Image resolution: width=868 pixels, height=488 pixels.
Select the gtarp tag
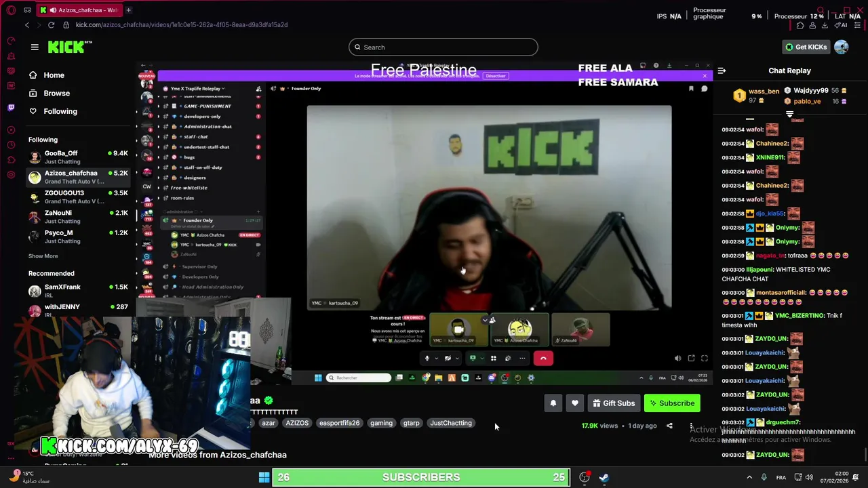click(x=411, y=423)
